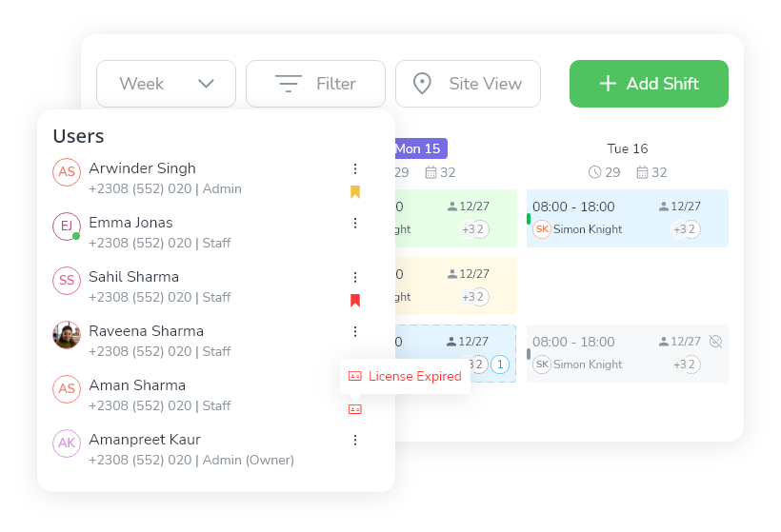This screenshot has height=532, width=781.
Task: Open three-dot menu for Amanpreet Kaur
Action: pyautogui.click(x=355, y=440)
